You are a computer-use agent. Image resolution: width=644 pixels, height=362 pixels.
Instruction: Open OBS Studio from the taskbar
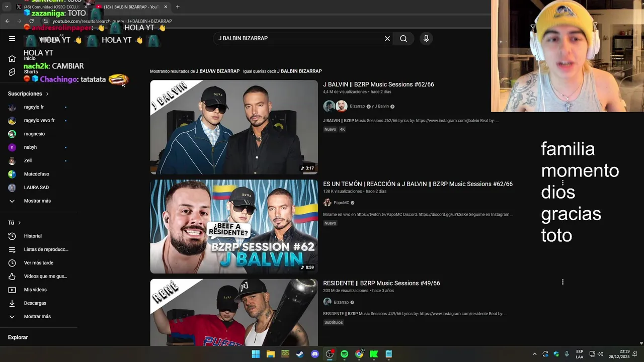coord(330,354)
